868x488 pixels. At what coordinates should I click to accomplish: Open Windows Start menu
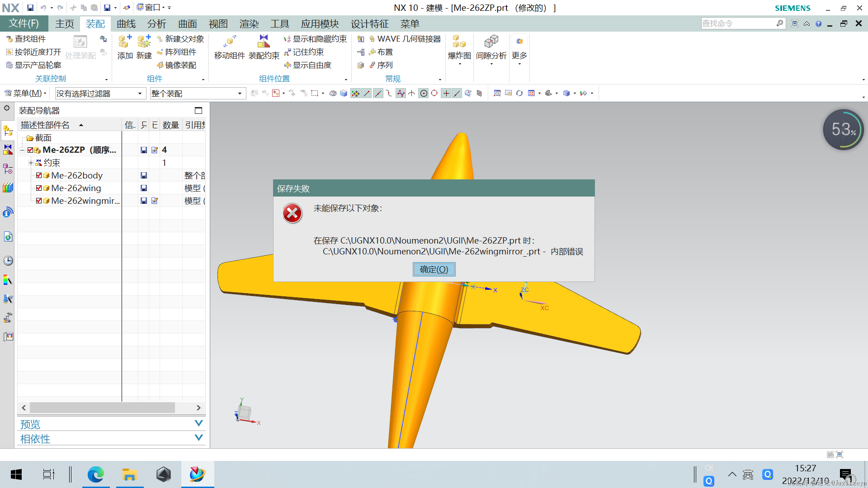point(16,474)
